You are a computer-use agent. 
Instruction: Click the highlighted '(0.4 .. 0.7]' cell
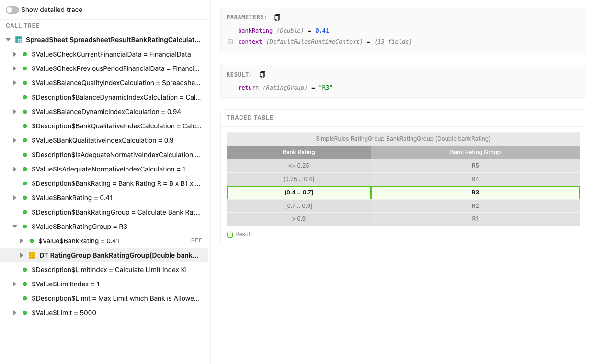299,193
